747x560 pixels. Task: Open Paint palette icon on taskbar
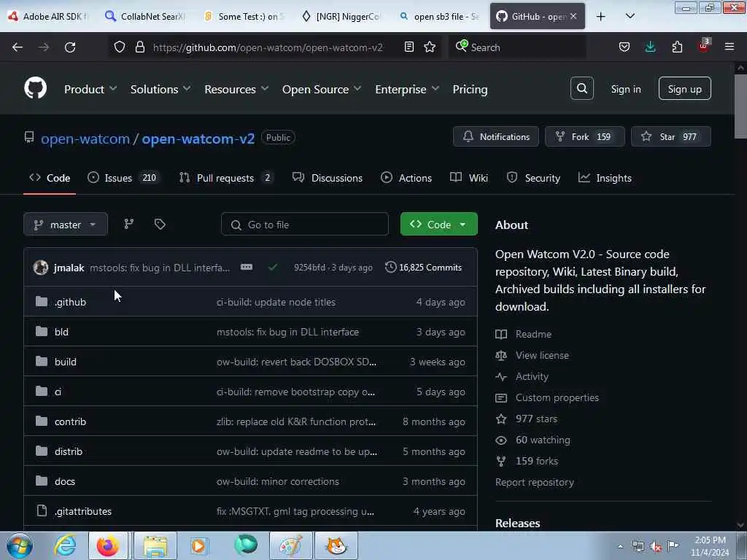point(290,545)
